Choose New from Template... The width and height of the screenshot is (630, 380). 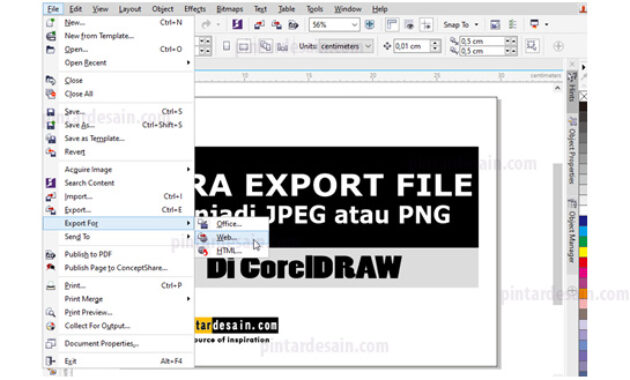coord(119,36)
